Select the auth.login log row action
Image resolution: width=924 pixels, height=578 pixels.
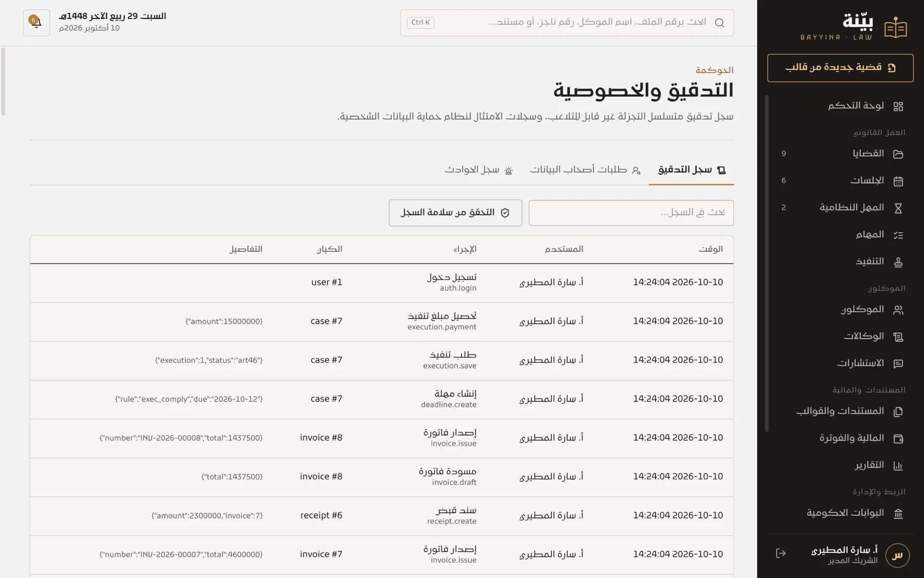tap(458, 288)
